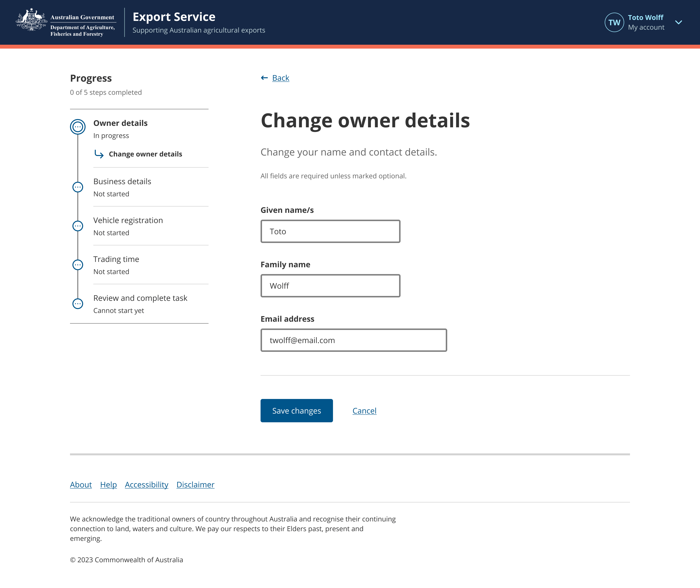700x588 pixels.
Task: Click the Review and complete task step icon
Action: click(78, 304)
